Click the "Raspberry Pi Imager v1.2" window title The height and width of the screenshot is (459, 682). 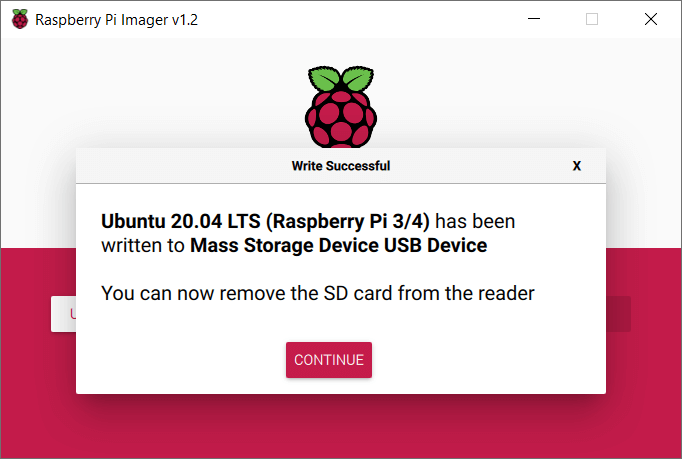point(117,20)
